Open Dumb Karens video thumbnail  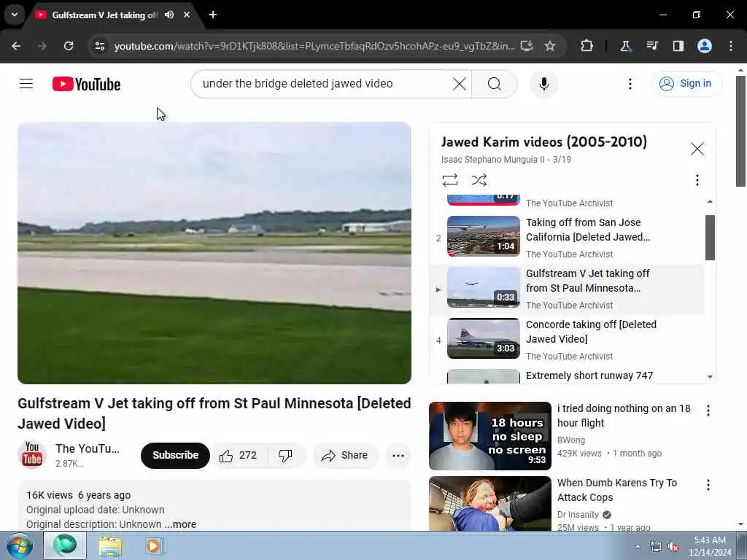pos(489,504)
